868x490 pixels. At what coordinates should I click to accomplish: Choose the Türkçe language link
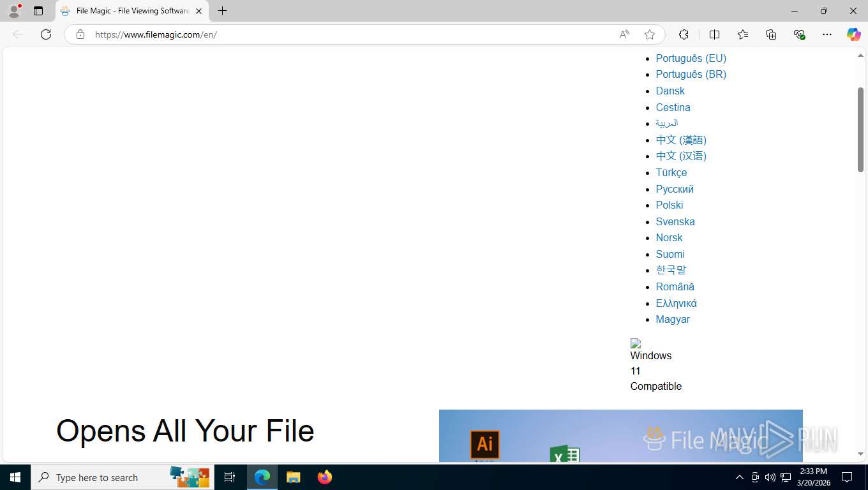(x=671, y=172)
